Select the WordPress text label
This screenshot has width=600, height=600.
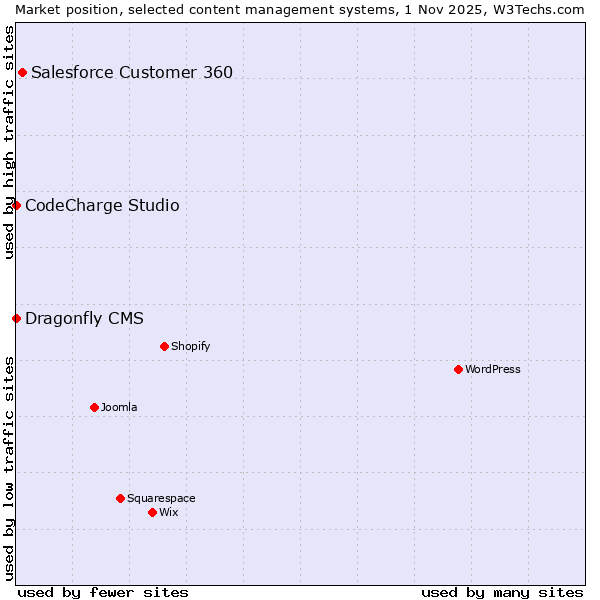(x=492, y=370)
